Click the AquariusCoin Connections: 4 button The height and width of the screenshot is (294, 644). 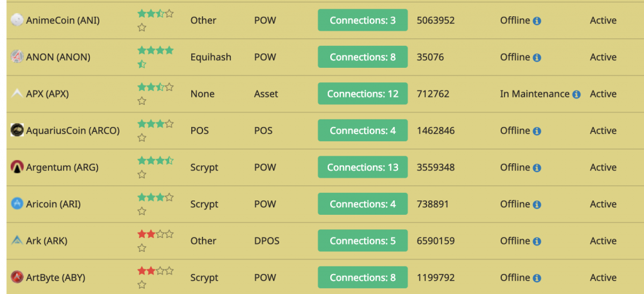[363, 131]
